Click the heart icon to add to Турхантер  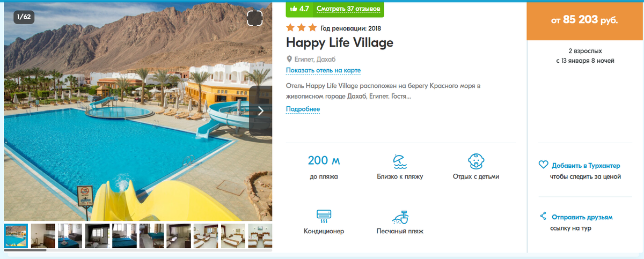(543, 165)
